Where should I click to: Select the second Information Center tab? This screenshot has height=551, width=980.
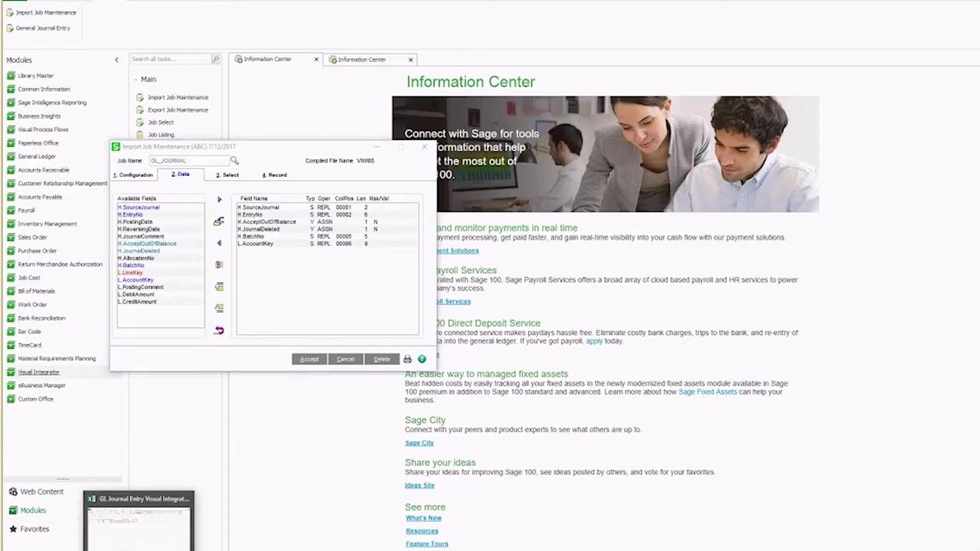(x=361, y=59)
